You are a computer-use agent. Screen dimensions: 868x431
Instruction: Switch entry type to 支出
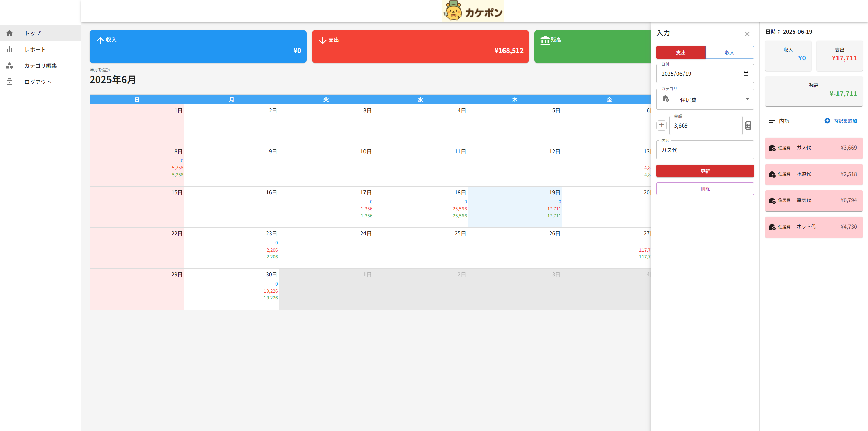[680, 53]
